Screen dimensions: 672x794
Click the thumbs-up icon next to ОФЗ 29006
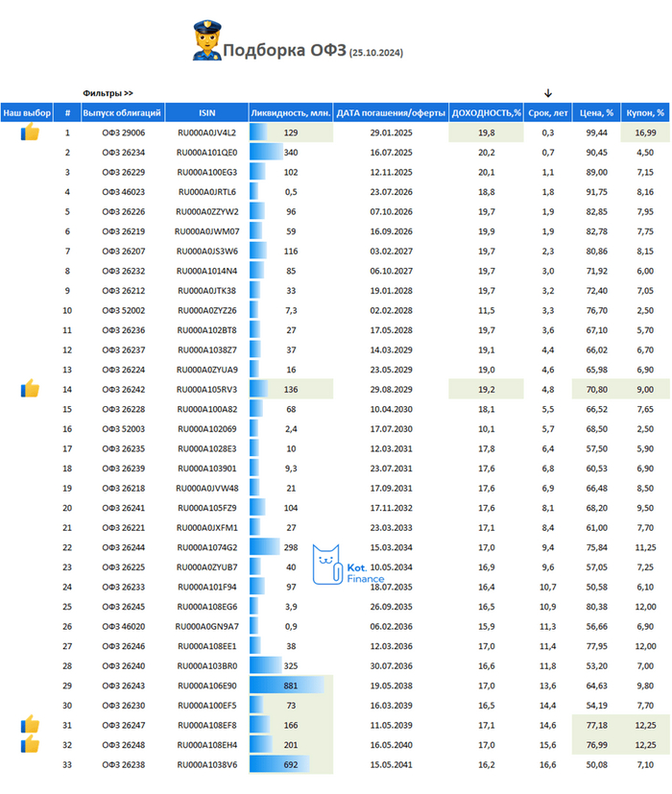[x=30, y=132]
